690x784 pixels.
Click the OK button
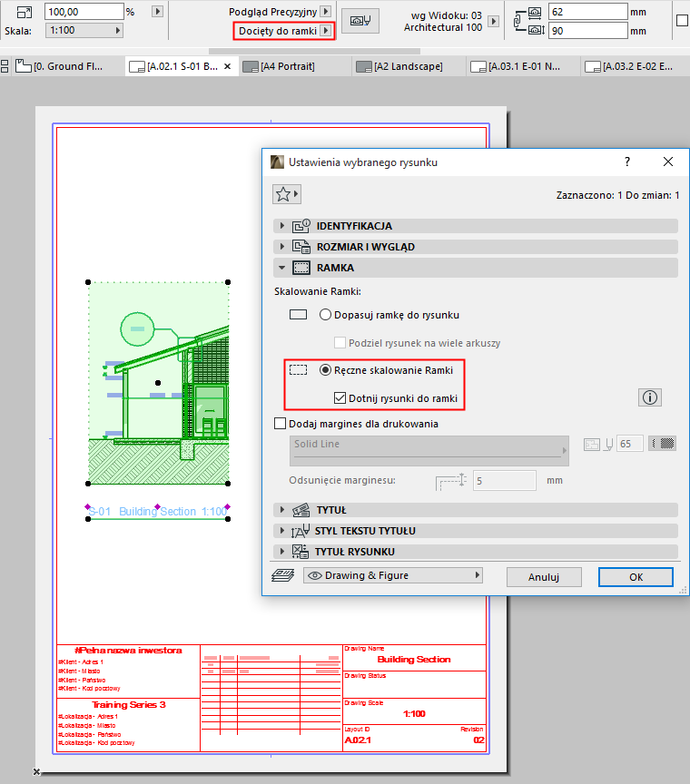[x=636, y=577]
